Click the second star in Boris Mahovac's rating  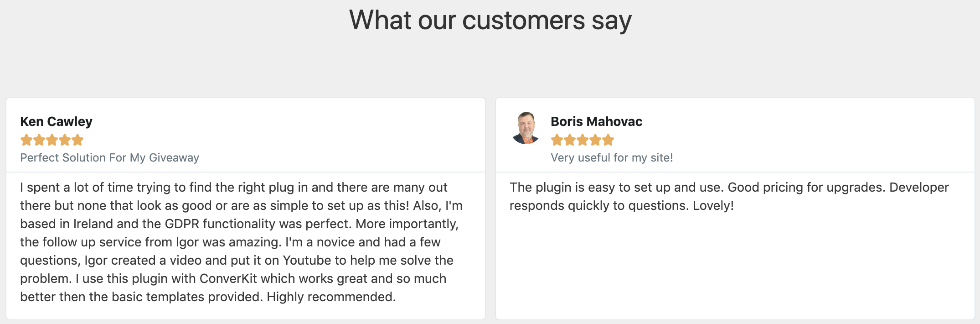click(570, 140)
